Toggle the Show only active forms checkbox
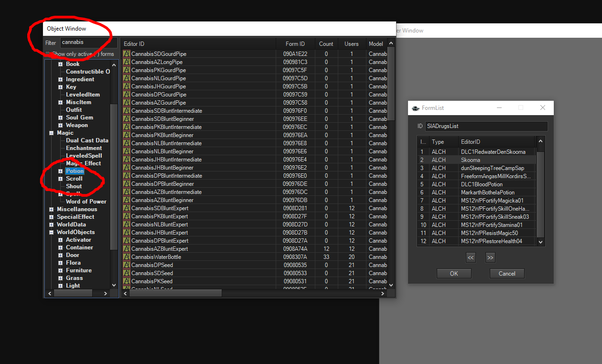The width and height of the screenshot is (602, 364). tap(48, 54)
